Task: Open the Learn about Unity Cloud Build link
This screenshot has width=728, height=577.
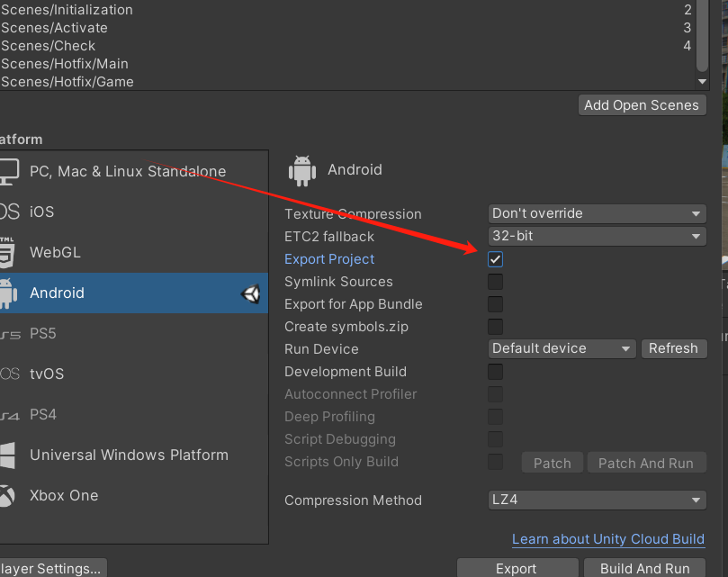Action: [x=608, y=539]
